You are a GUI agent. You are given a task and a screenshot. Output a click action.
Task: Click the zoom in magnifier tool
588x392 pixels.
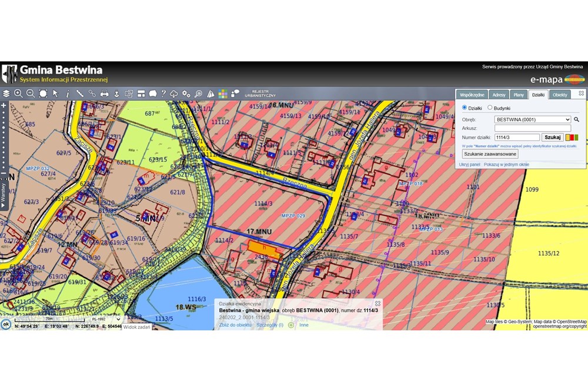coord(18,93)
